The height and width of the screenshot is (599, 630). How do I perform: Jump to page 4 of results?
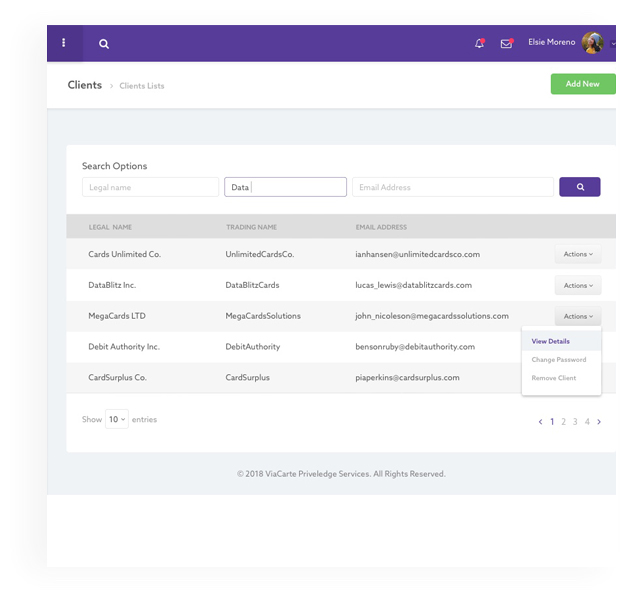point(587,422)
